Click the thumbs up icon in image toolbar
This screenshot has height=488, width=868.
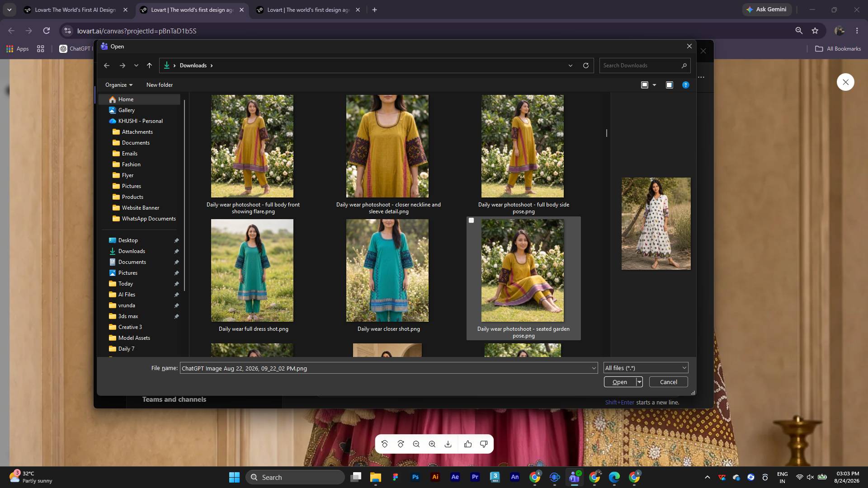[468, 444]
